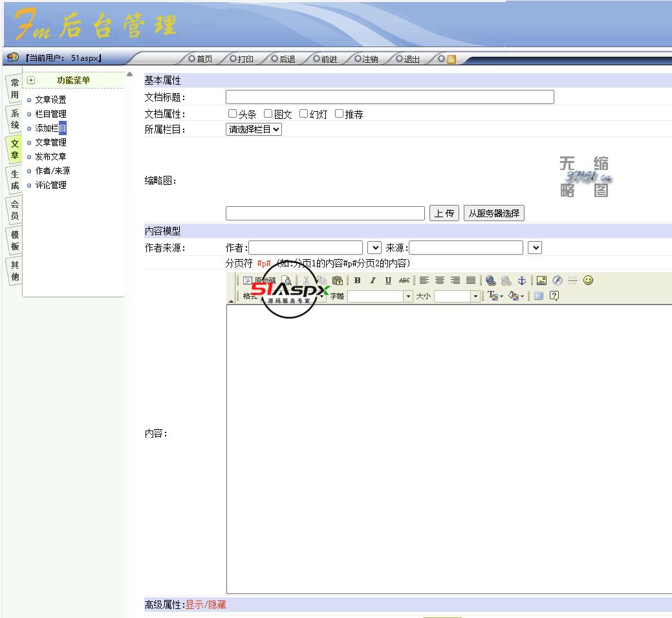Click the 上传 upload button

pos(444,213)
